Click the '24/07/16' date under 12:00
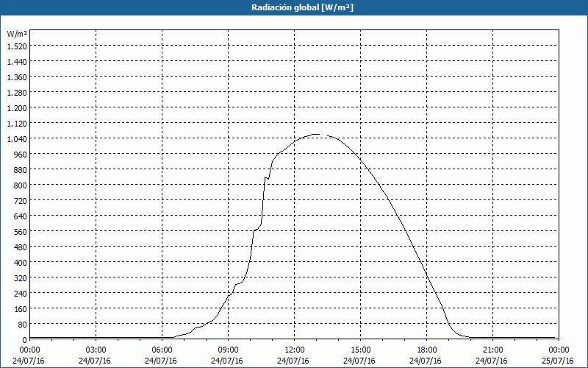 (293, 361)
